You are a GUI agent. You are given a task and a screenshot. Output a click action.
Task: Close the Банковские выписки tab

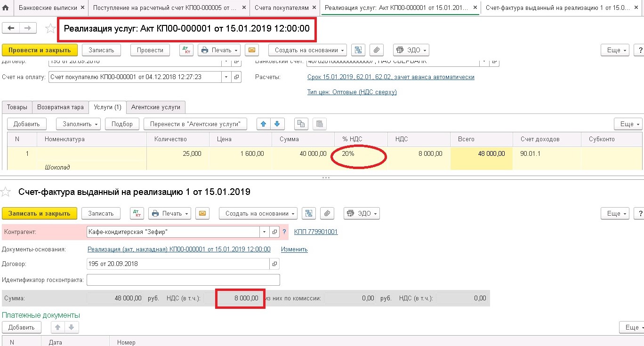point(82,8)
